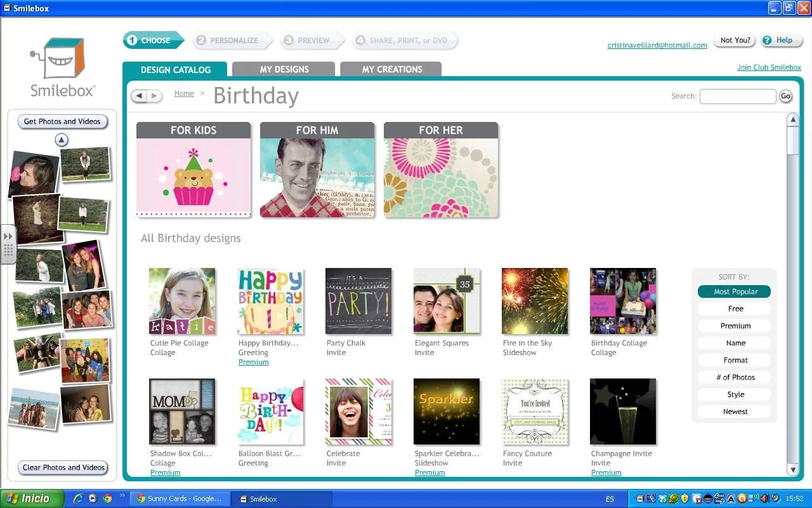Open the For Kids birthday category
The width and height of the screenshot is (812, 508).
click(193, 170)
